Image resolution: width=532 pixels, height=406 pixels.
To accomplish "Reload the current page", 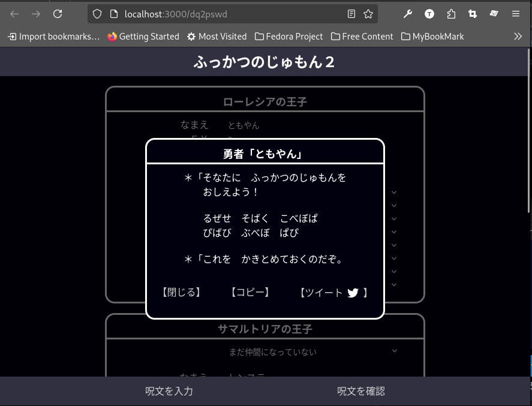I will 58,14.
